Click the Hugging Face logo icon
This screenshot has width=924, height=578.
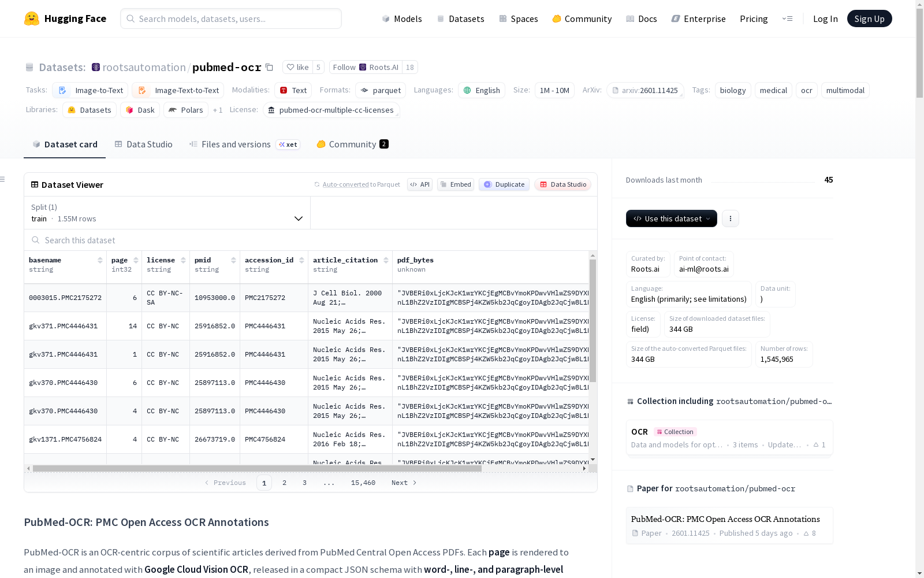pyautogui.click(x=32, y=18)
